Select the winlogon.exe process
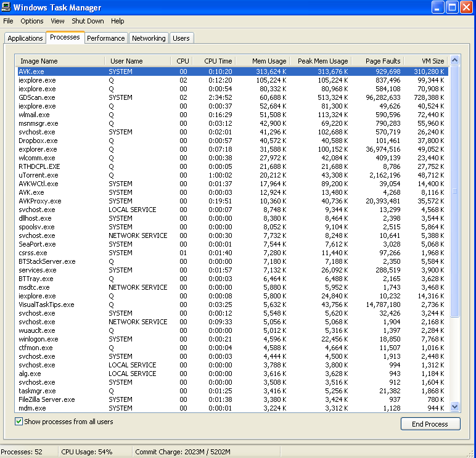 pyautogui.click(x=232, y=339)
